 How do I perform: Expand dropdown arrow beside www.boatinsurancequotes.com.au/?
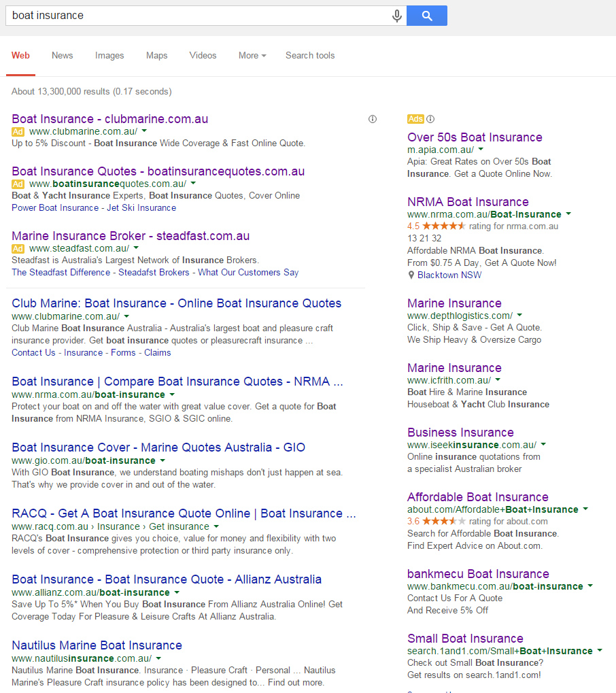(193, 184)
